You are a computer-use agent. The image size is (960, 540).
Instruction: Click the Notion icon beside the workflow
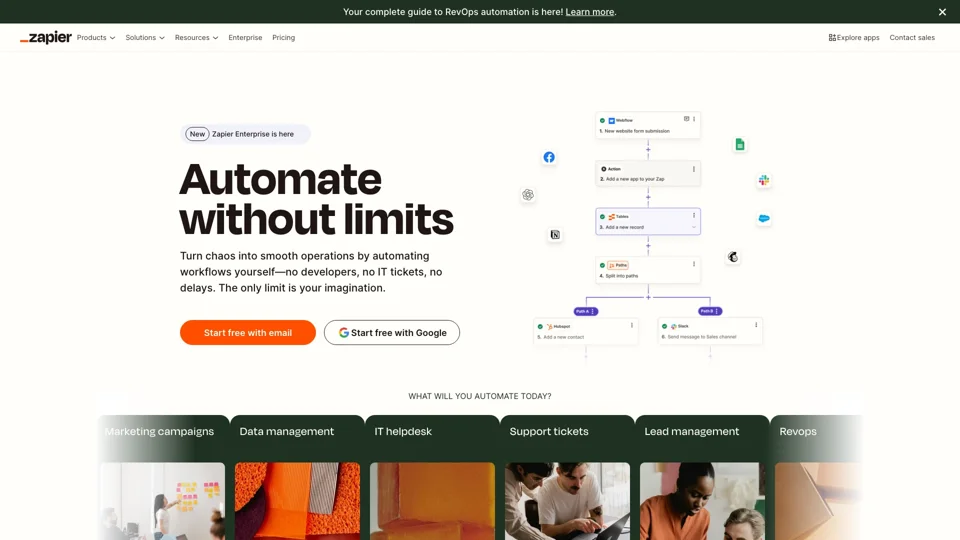coord(555,234)
